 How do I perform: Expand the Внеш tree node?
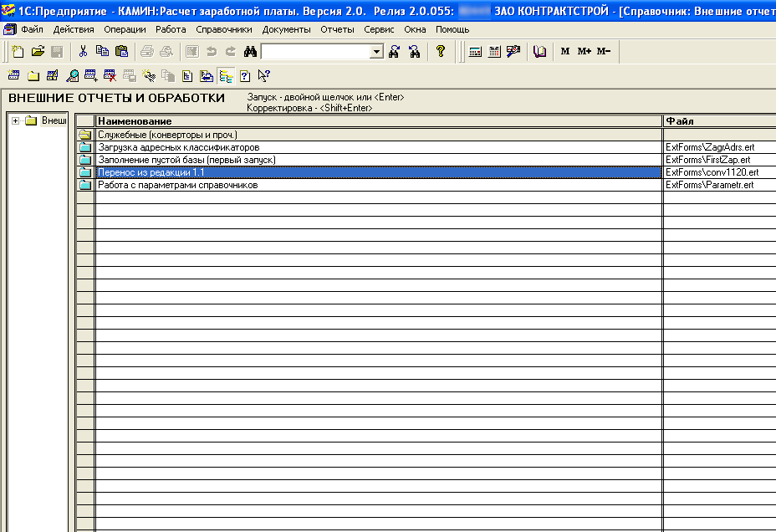16,121
